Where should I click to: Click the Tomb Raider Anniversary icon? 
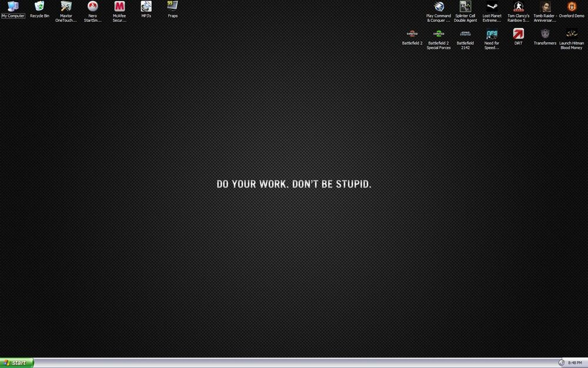point(545,6)
